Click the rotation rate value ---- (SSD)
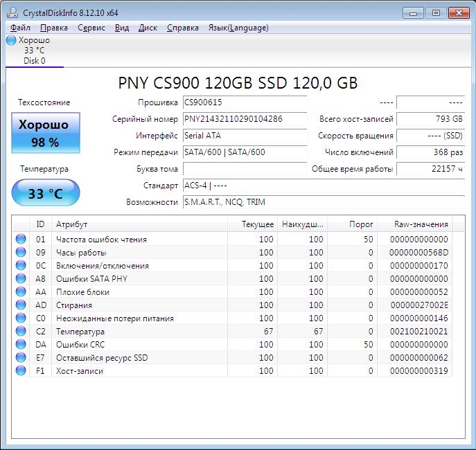The width and height of the screenshot is (476, 450). (430, 136)
